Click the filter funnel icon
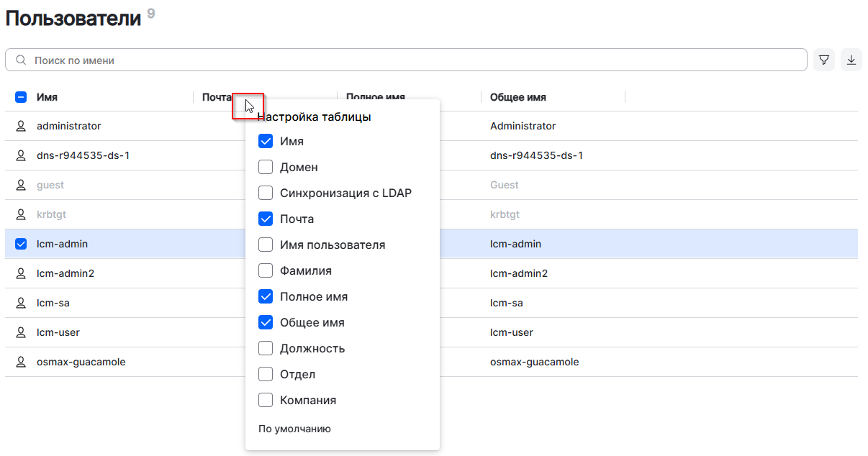868x456 pixels. pos(824,60)
